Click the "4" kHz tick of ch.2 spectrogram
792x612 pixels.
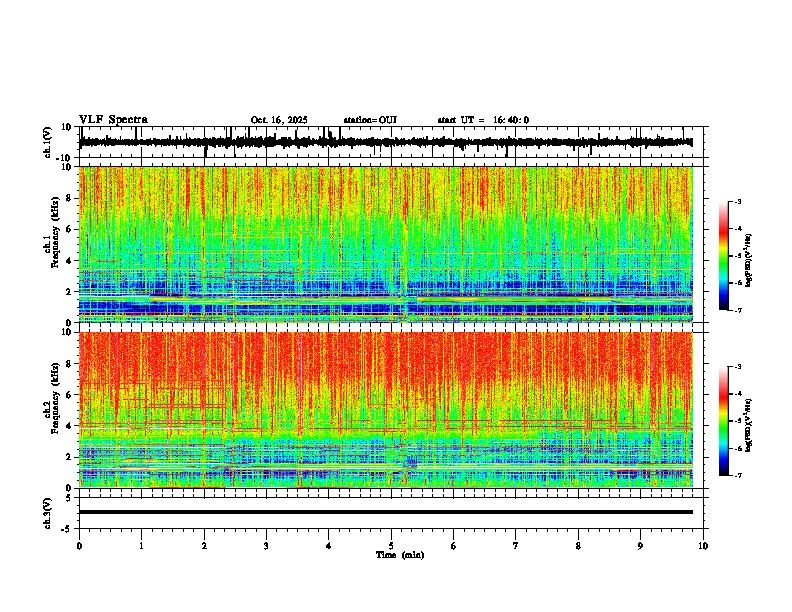[x=70, y=426]
